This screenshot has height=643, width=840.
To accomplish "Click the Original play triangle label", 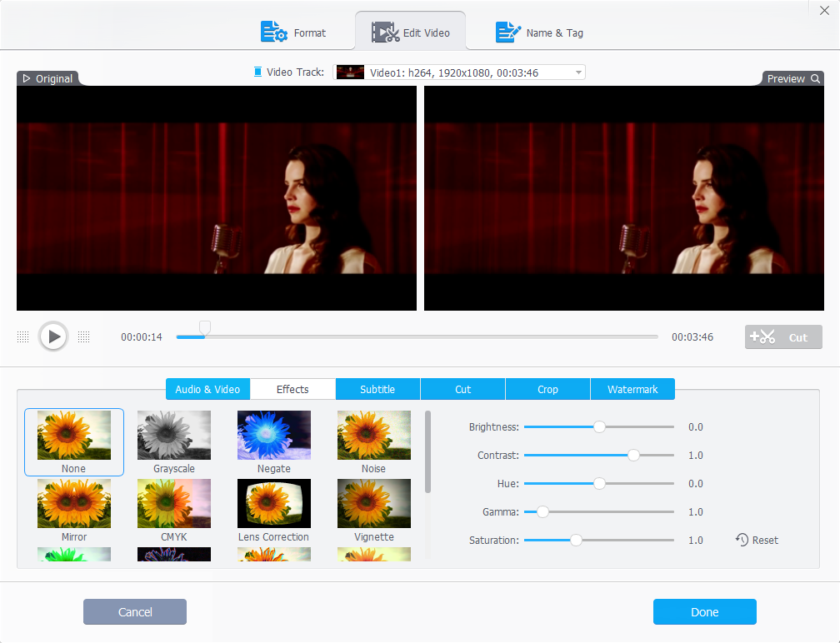I will click(27, 78).
